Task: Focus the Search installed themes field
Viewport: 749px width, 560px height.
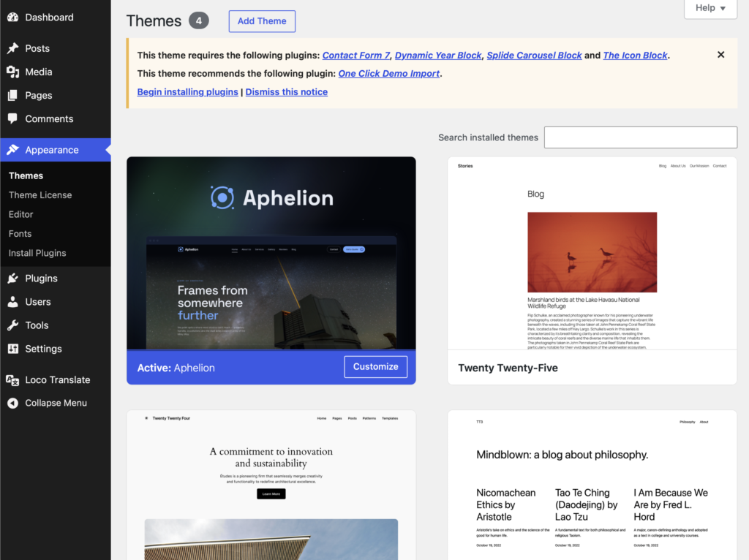Action: point(641,137)
